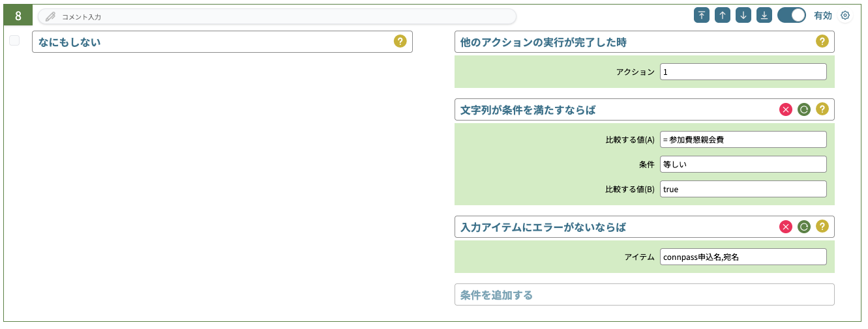Delete the 入力アイテムにエラーがないならば condition
This screenshot has height=329, width=868.
click(x=786, y=227)
